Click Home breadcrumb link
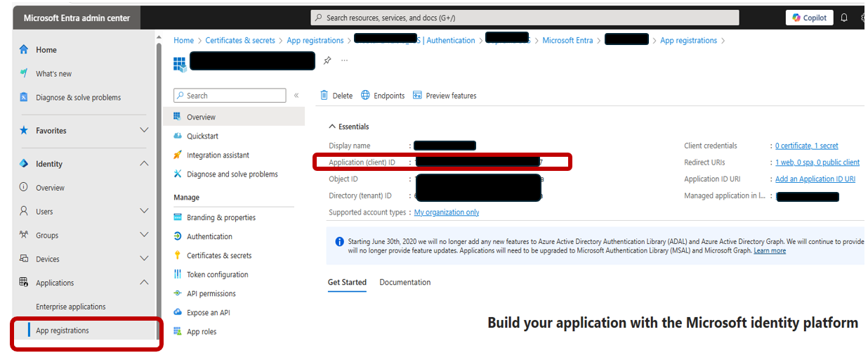Image resolution: width=868 pixels, height=353 pixels. (x=183, y=41)
